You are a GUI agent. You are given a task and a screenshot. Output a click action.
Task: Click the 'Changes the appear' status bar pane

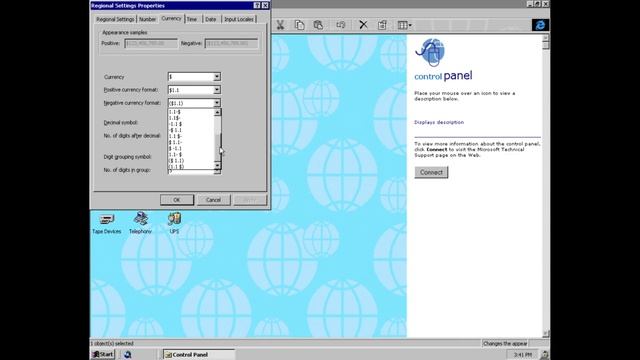click(x=505, y=343)
